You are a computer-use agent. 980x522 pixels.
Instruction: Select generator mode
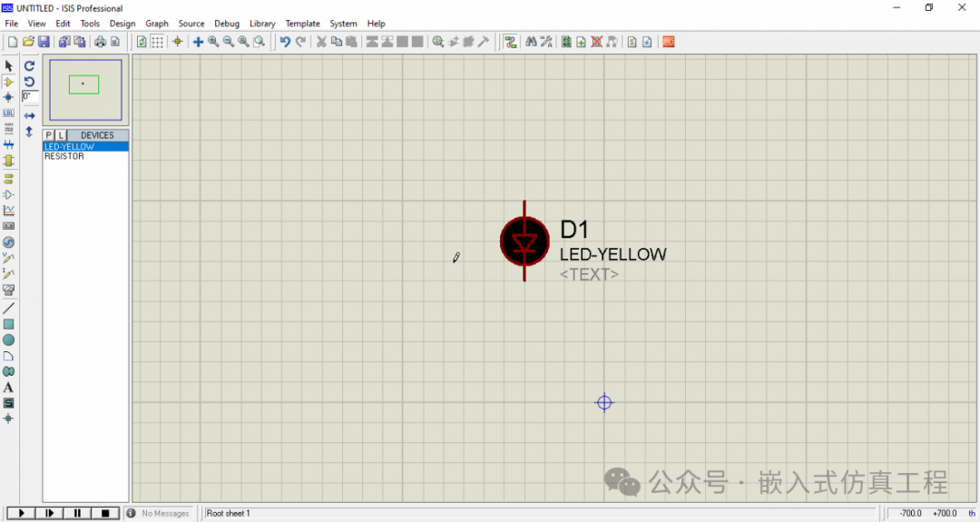click(9, 241)
